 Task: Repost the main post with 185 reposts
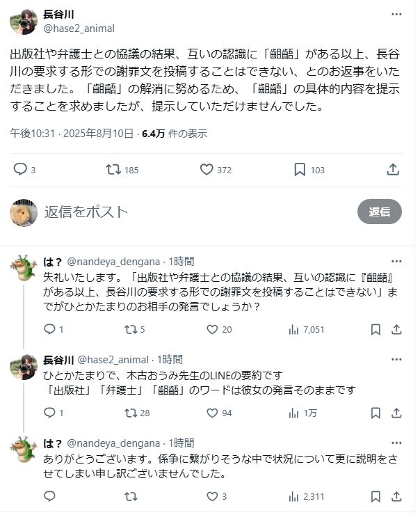pyautogui.click(x=113, y=169)
